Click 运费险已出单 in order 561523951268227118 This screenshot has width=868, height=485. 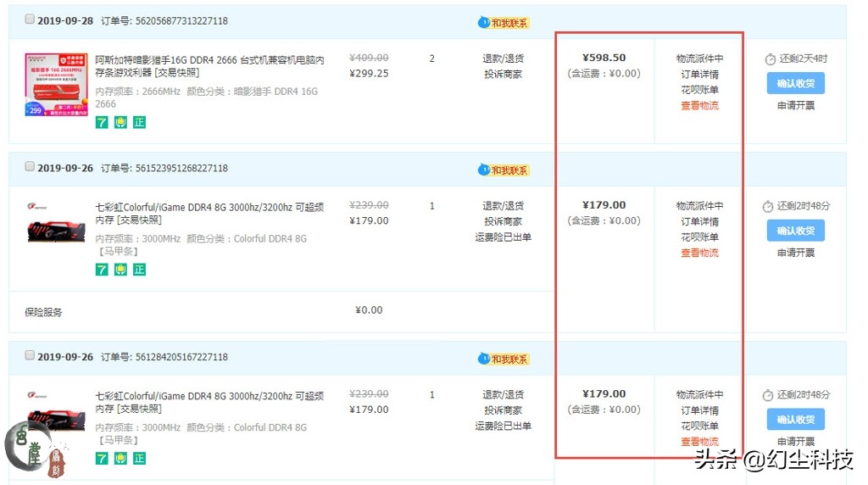[x=503, y=237]
